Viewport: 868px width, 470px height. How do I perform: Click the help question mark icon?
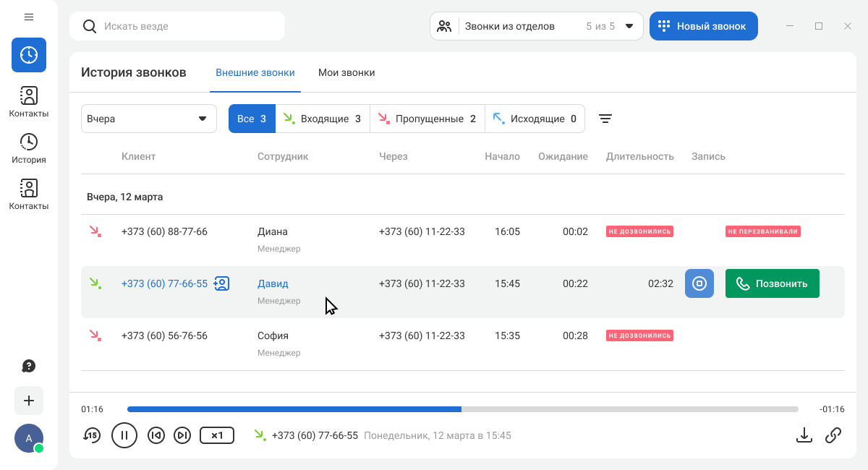[x=29, y=366]
